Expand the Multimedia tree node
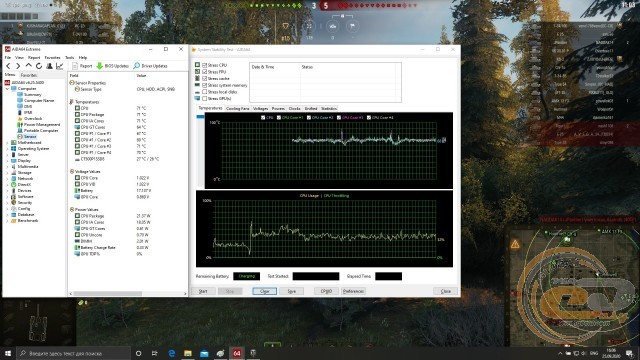Screen dimensions: 640x360 (x=7, y=167)
